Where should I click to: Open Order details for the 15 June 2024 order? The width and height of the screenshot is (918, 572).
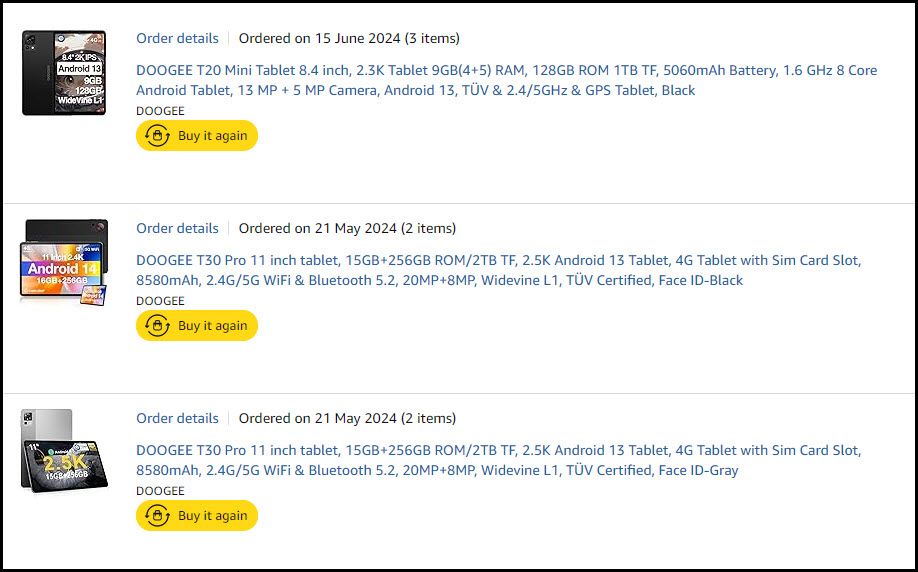[x=177, y=39]
